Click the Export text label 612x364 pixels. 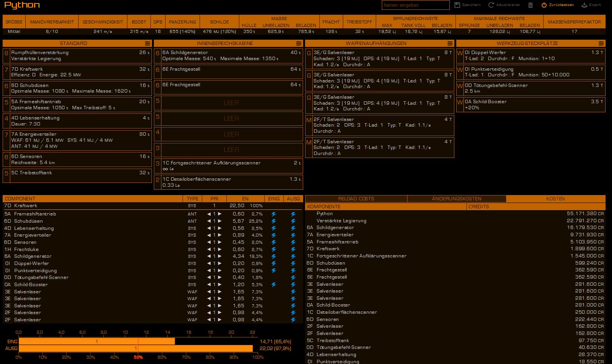coord(595,5)
